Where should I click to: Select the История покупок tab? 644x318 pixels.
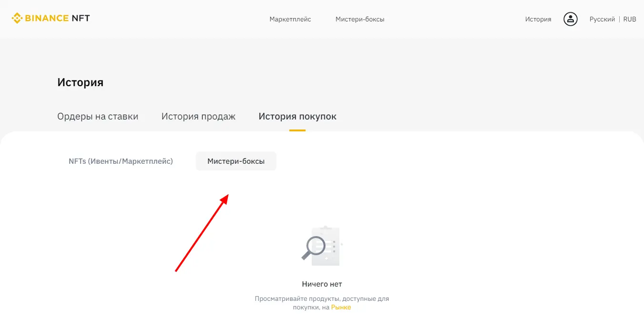[297, 117]
